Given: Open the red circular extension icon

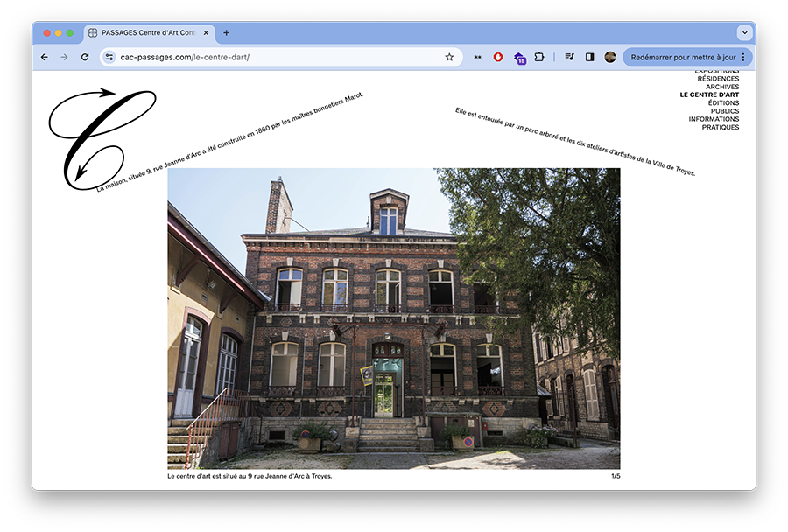Looking at the screenshot, I should click(498, 57).
